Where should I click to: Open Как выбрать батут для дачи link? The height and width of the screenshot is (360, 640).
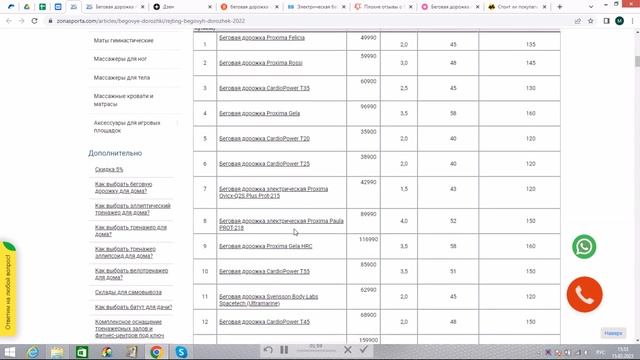point(133,307)
